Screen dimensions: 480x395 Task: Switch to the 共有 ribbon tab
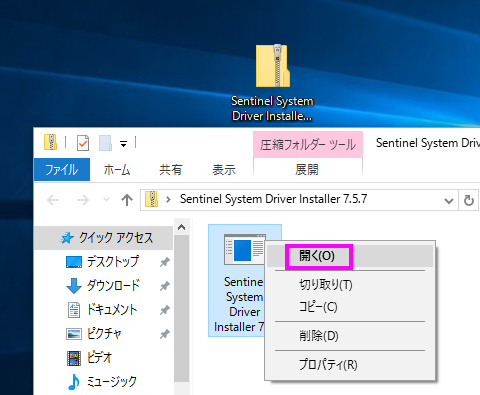[x=171, y=170]
